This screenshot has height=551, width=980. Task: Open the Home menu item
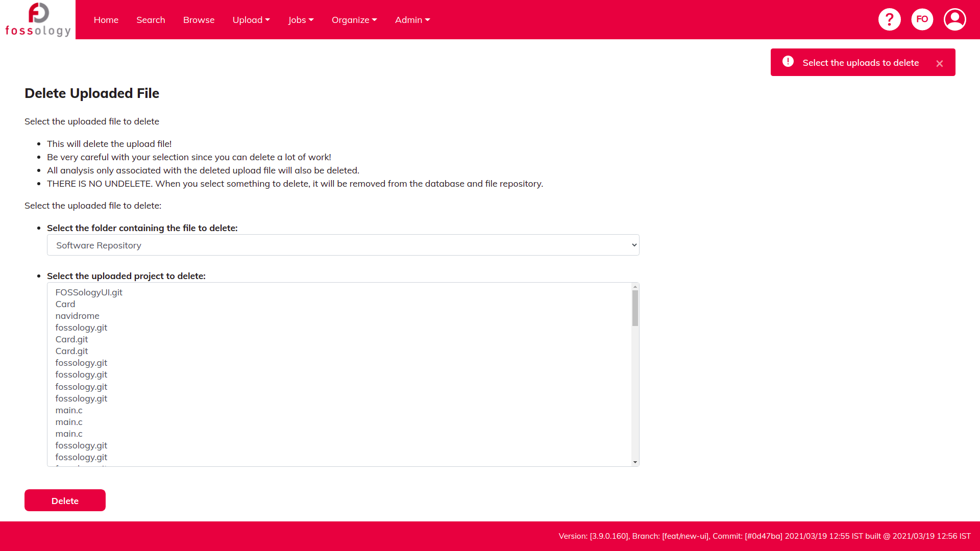click(106, 19)
